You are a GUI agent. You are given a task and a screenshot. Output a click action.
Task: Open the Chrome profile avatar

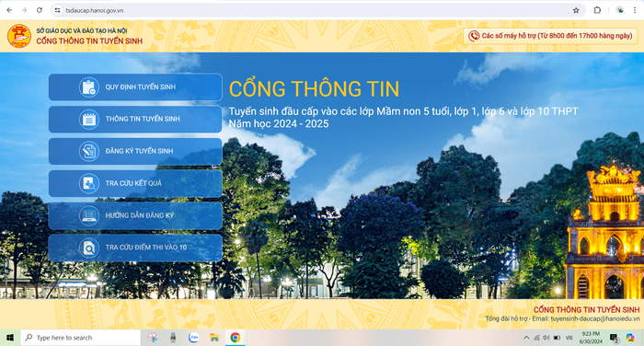click(x=620, y=10)
